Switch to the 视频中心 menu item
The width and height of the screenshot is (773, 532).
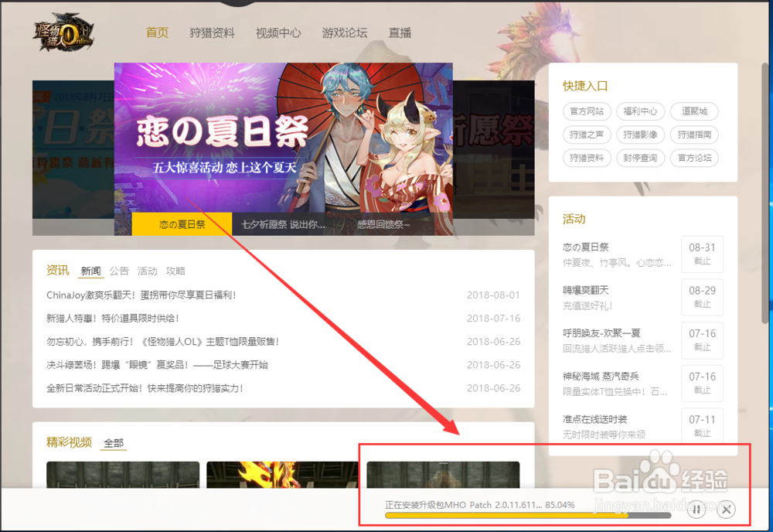click(278, 32)
